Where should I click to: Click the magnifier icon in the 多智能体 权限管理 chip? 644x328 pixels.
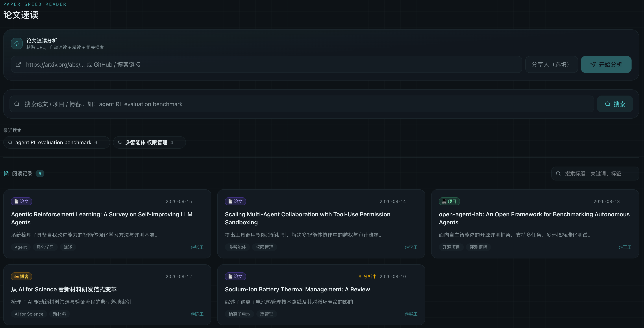click(120, 142)
